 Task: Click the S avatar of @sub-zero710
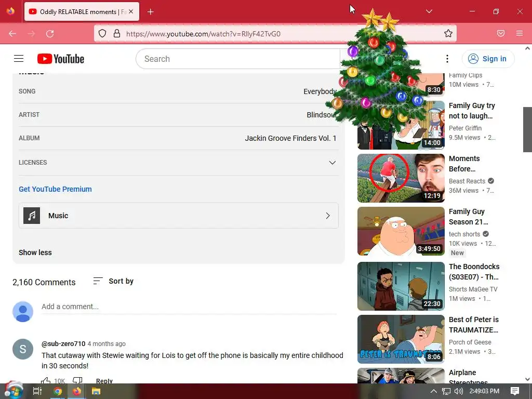click(23, 349)
